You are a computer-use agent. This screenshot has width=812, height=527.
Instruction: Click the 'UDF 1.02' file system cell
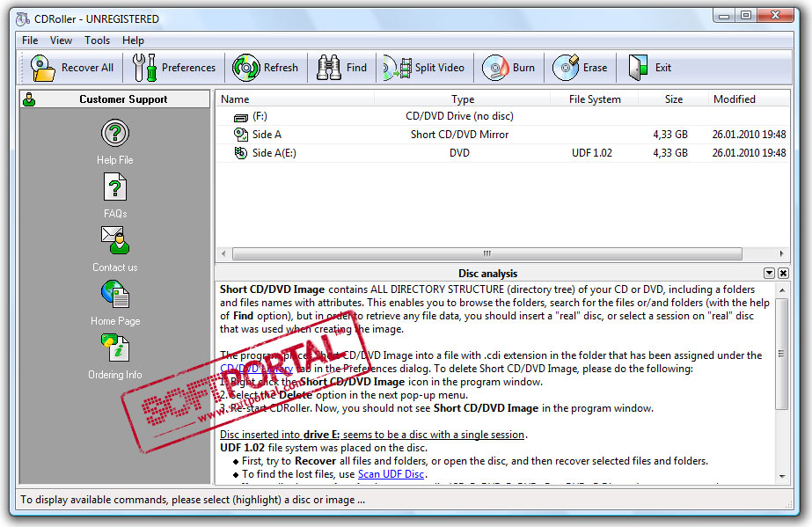click(x=592, y=153)
